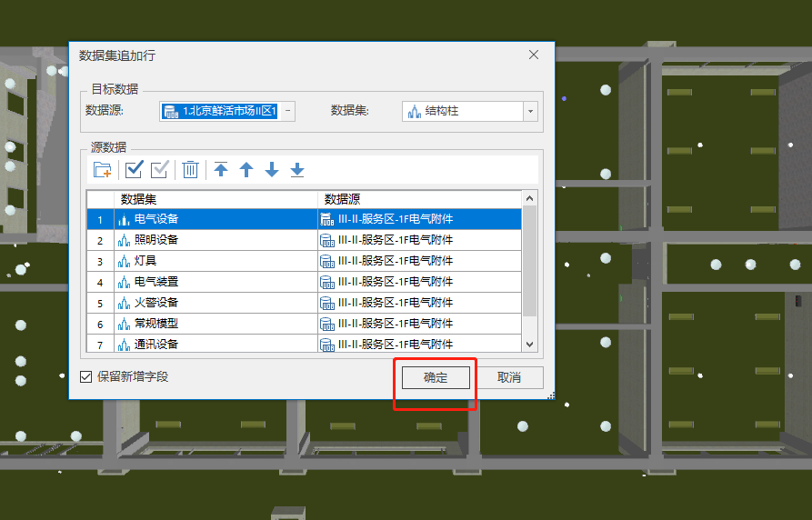The width and height of the screenshot is (812, 520).
Task: Click the 数据集 column header
Action: pyautogui.click(x=216, y=199)
